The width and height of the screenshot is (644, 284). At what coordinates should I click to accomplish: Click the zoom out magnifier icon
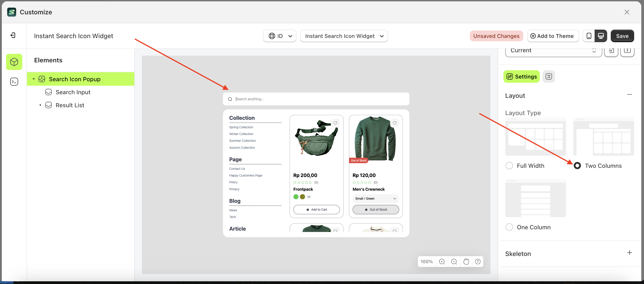(x=454, y=262)
